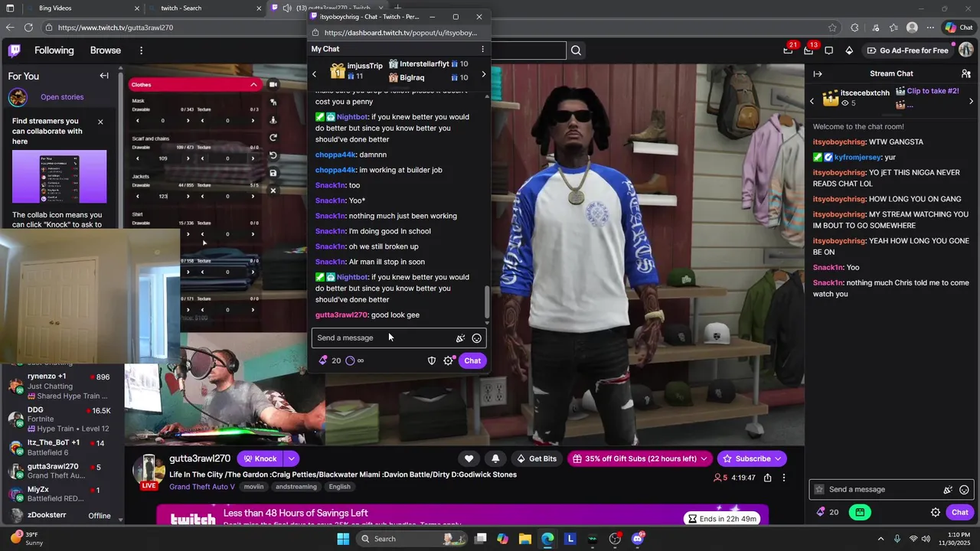This screenshot has width=980, height=551.
Task: Open rynenzo channel in sidebar
Action: point(61,386)
